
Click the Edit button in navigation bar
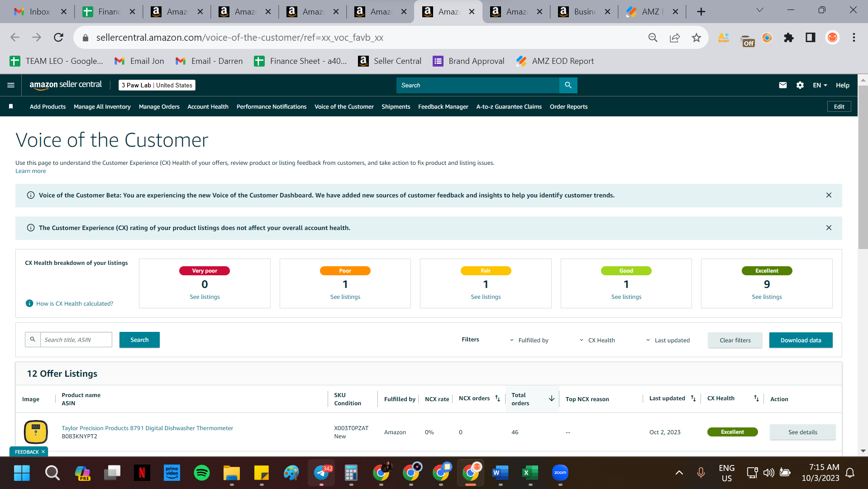[839, 106]
